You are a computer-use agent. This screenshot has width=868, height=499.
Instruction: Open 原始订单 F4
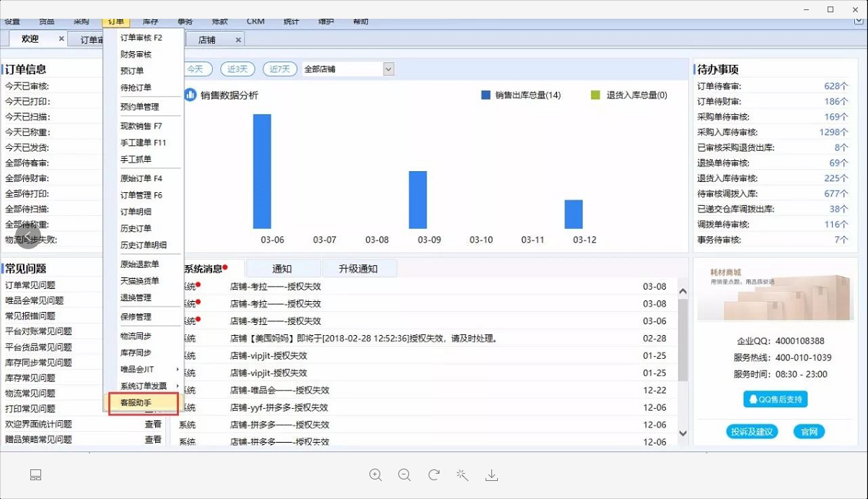141,178
